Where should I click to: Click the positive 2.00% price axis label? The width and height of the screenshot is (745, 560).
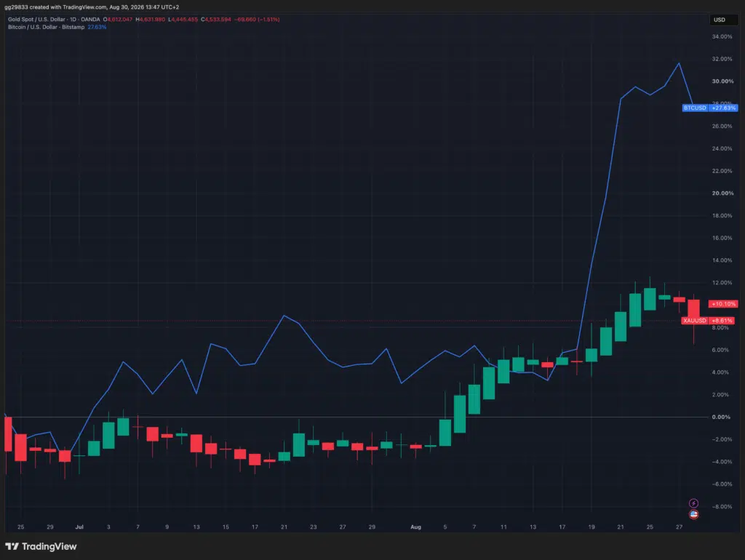[x=720, y=394]
